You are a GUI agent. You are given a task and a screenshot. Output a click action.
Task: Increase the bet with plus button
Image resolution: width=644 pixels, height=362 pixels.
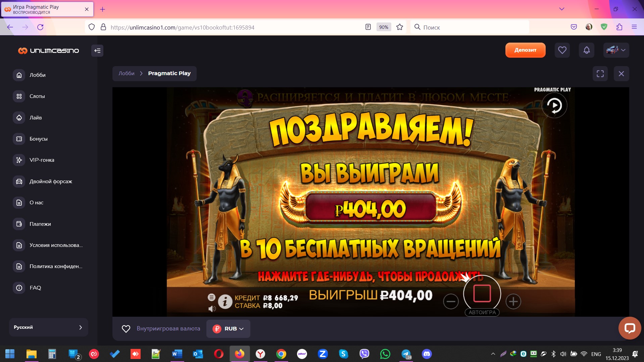513,301
